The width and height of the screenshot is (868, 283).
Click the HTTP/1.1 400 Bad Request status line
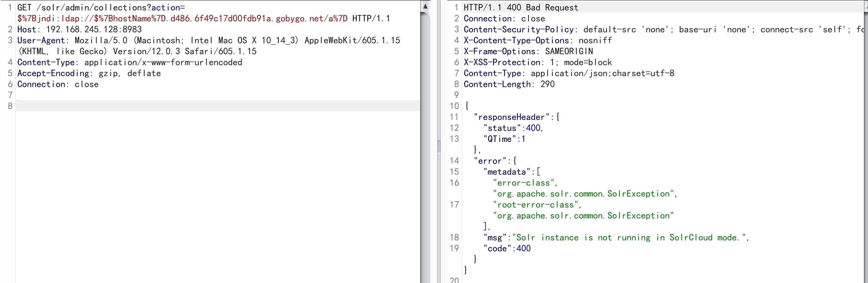click(521, 8)
